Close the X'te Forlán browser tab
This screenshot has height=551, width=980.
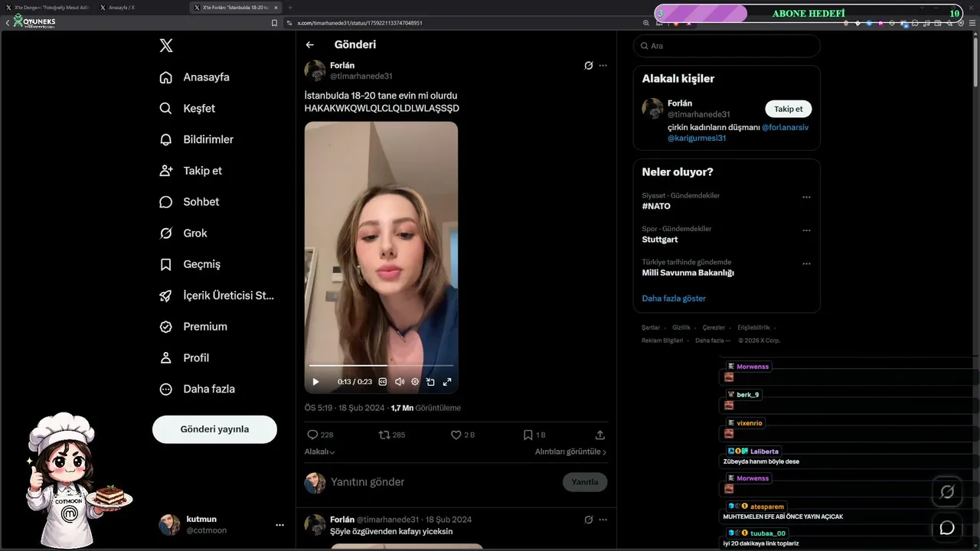pos(276,8)
